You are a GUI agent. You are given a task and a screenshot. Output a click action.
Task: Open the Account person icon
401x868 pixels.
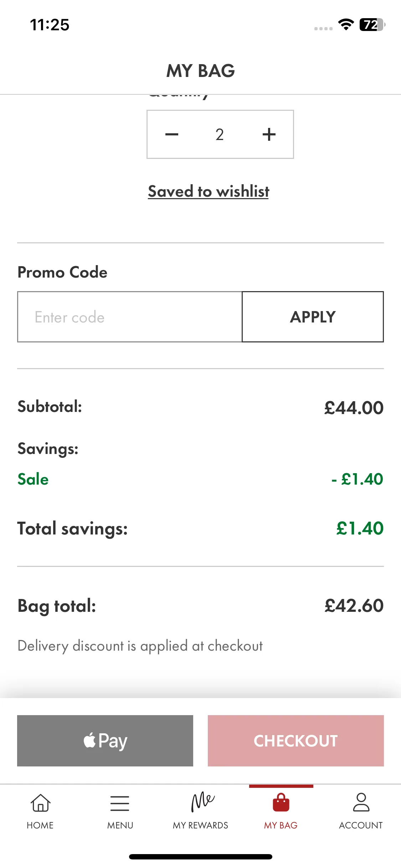click(x=361, y=802)
